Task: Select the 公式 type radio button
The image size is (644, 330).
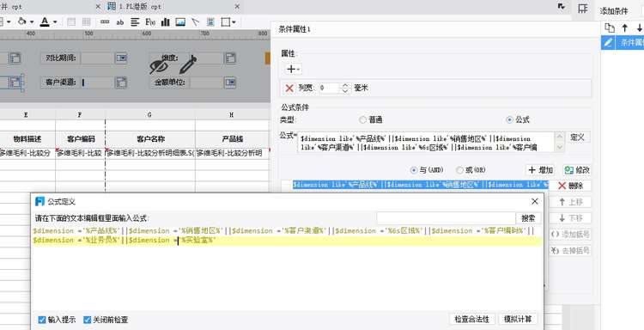Action: pos(510,119)
